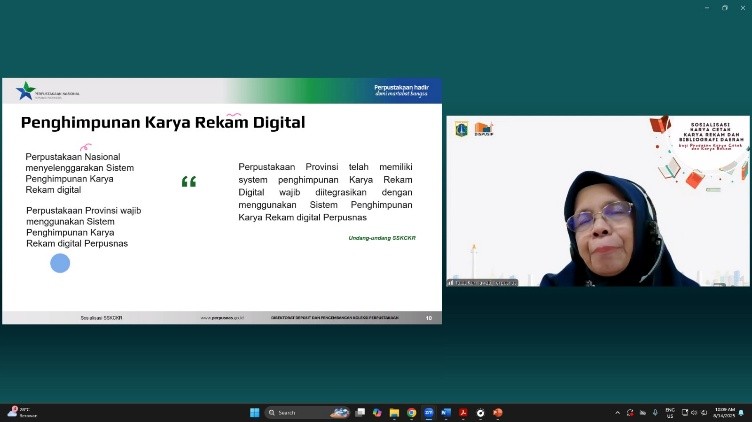Switch to Zoom app on the taskbar
This screenshot has height=422, width=752.
pyautogui.click(x=429, y=412)
